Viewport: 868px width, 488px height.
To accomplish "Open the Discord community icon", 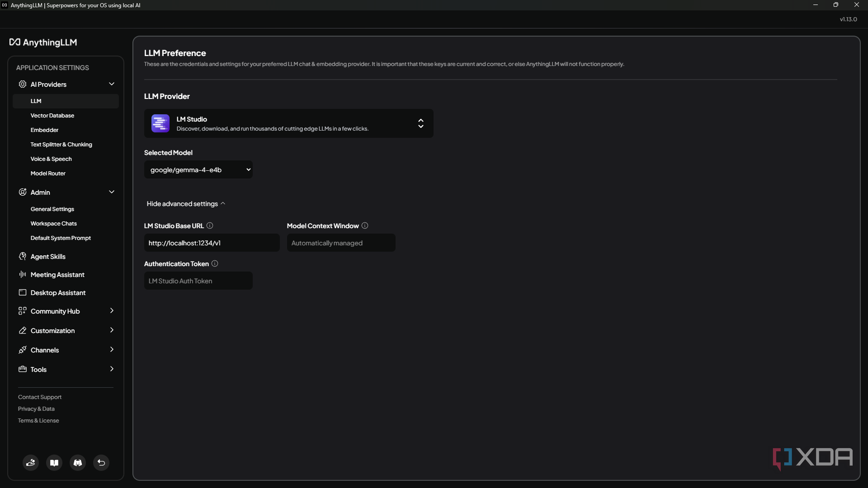I will (78, 463).
